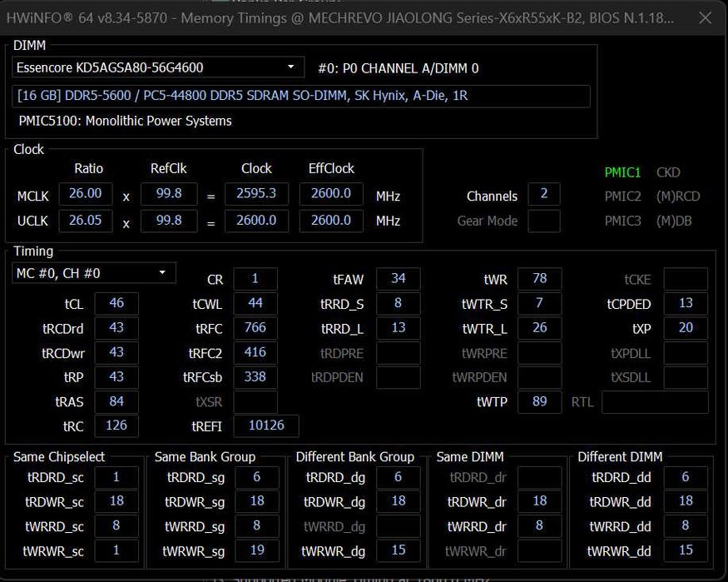Image resolution: width=728 pixels, height=582 pixels.
Task: Select the tRFC value field showing 766
Action: coord(255,328)
